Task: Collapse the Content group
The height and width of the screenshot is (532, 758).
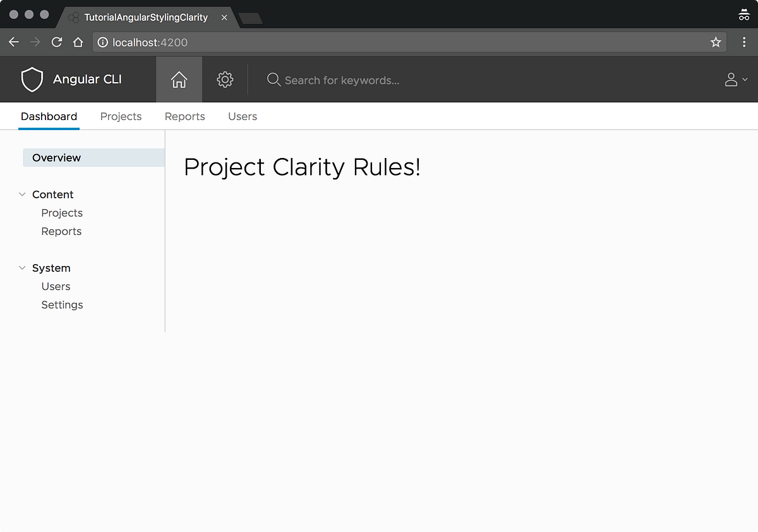Action: [x=22, y=194]
